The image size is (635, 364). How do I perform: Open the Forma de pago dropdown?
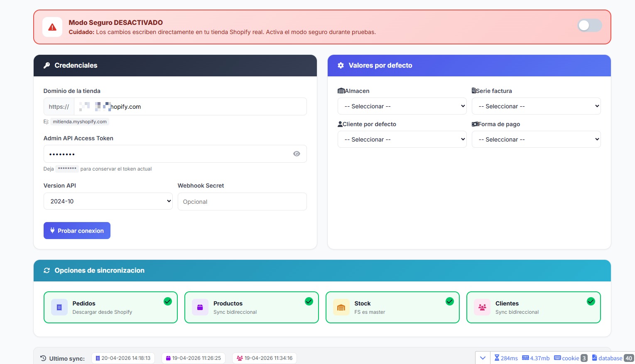tap(536, 139)
